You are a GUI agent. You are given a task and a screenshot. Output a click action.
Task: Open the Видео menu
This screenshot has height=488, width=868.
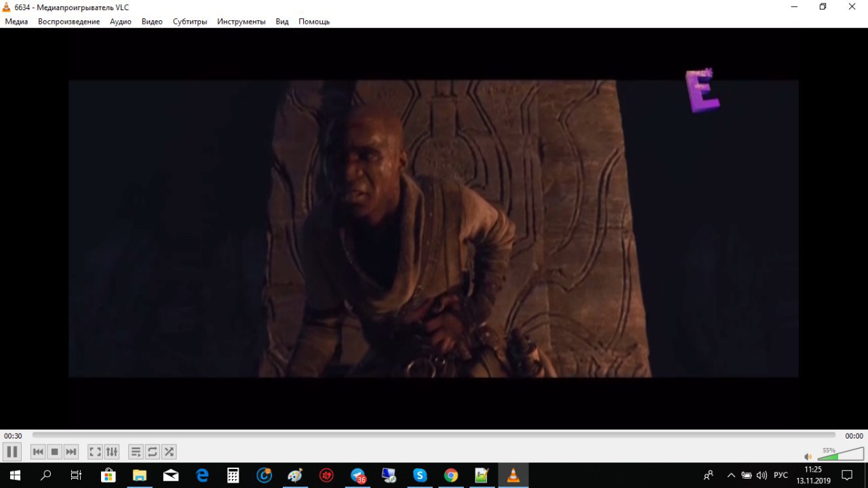point(152,22)
